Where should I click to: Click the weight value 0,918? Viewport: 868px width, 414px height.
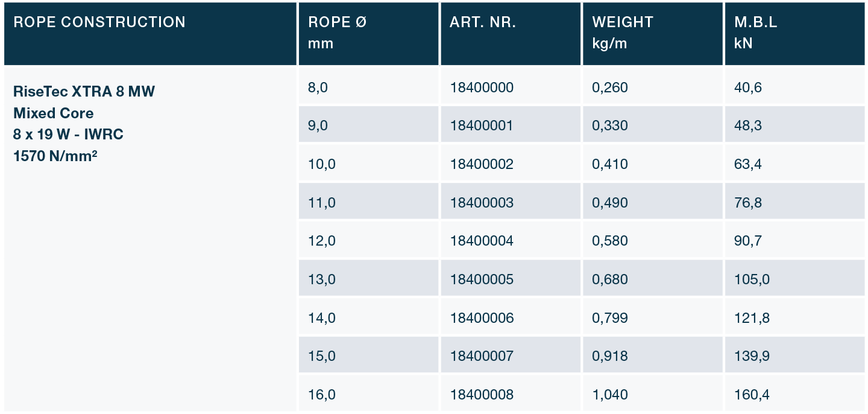[610, 356]
